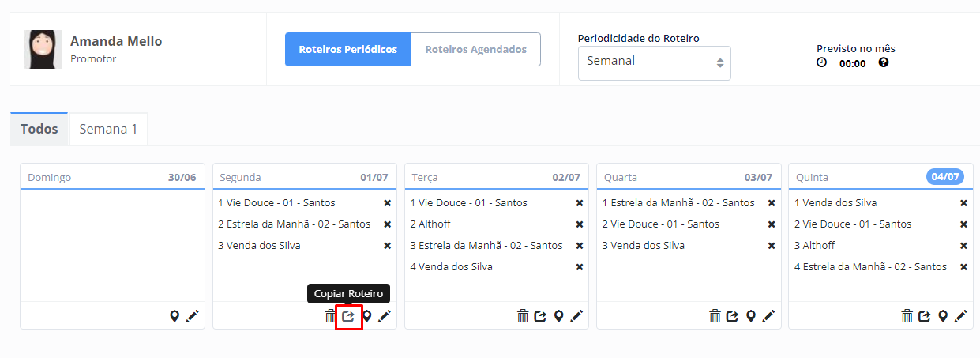Delete Terça route with trash icon
The width and height of the screenshot is (980, 358).
pos(523,316)
